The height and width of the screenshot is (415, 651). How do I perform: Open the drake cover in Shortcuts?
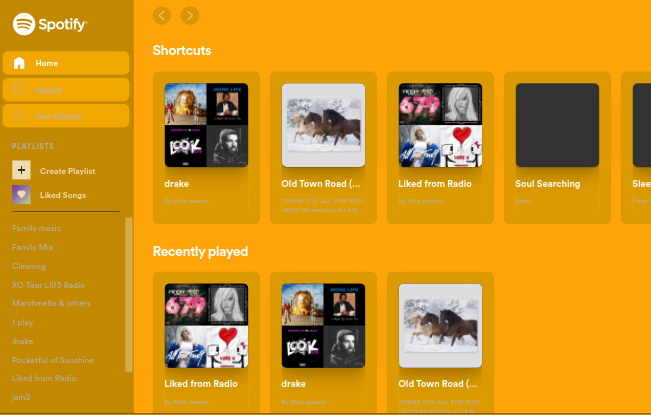pos(206,125)
